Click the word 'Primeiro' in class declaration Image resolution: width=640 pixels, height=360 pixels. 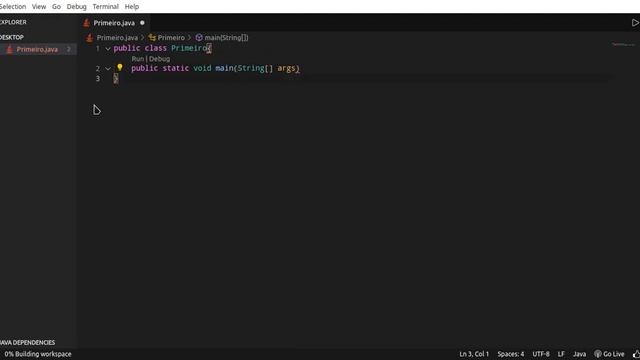pos(189,48)
